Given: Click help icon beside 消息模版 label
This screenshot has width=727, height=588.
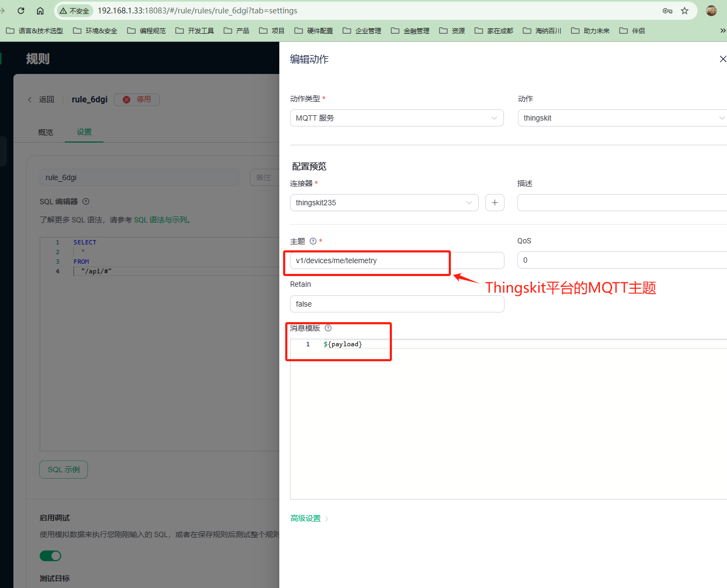Looking at the screenshot, I should point(328,328).
